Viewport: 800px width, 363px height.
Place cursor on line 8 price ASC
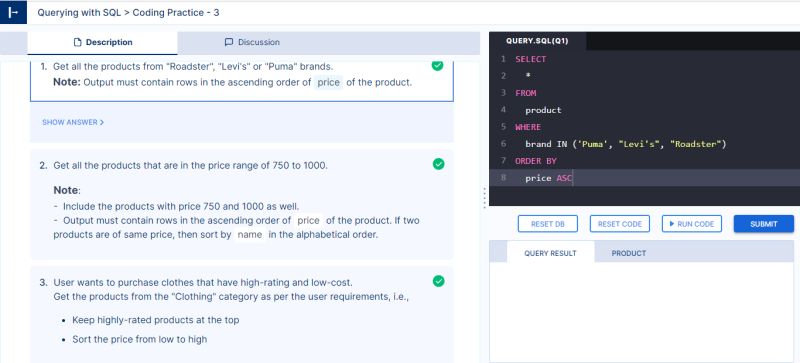pos(549,178)
